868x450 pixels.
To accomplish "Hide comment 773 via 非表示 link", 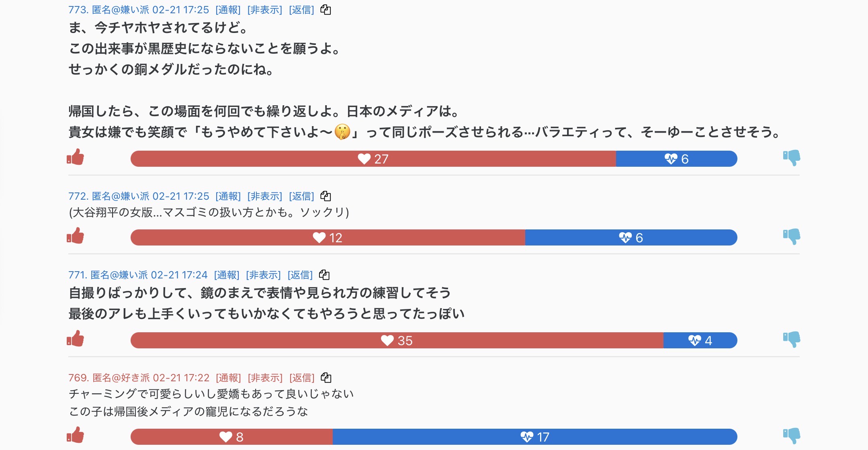I will coord(265,10).
